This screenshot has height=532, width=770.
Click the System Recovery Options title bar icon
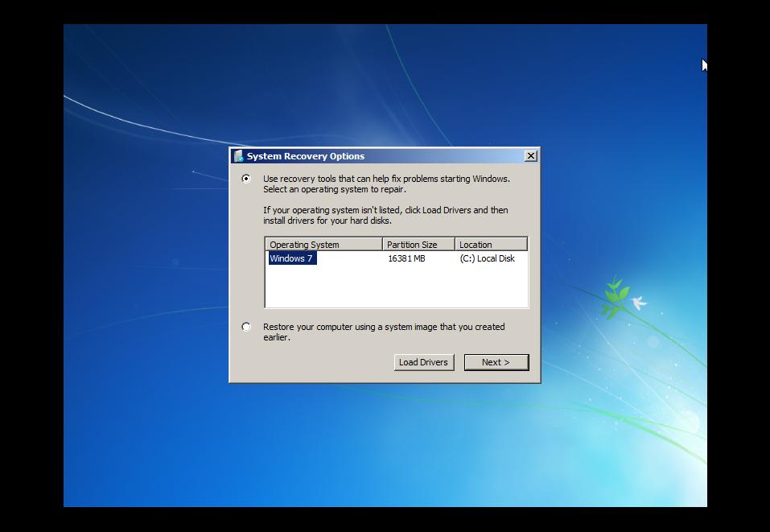[x=238, y=156]
